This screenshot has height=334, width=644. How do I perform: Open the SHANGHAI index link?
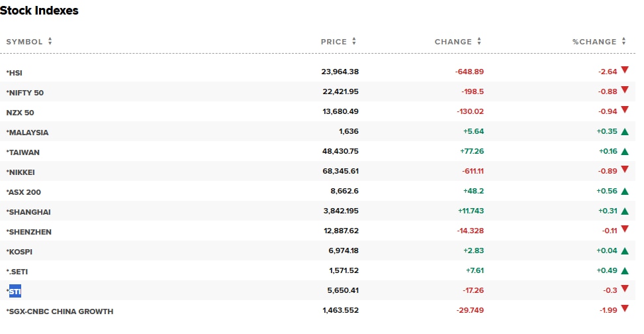pyautogui.click(x=28, y=212)
